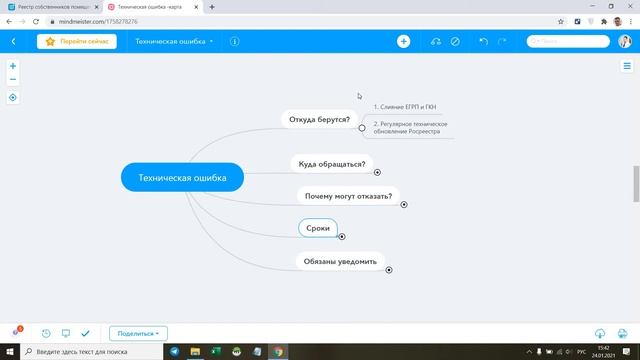Reload the page
Image resolution: width=640 pixels, height=360 pixels.
coord(36,22)
